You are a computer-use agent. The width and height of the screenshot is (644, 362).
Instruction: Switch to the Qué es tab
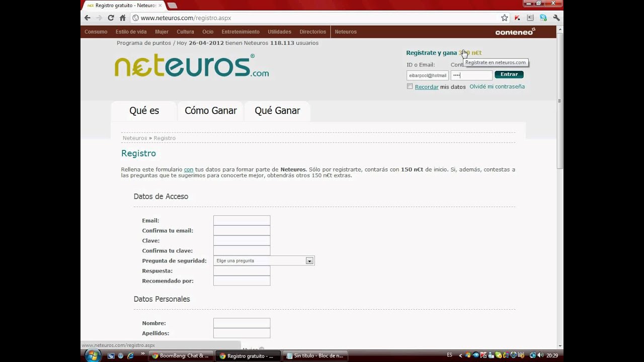(144, 111)
